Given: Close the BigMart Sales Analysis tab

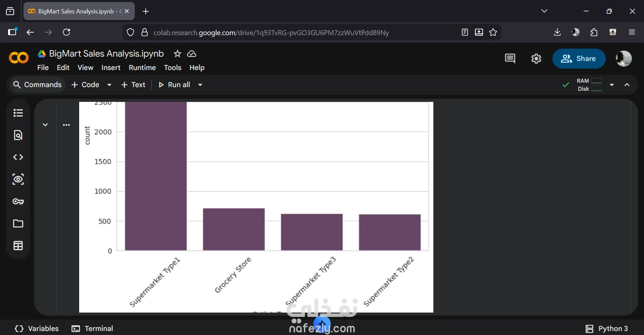Looking at the screenshot, I should click(127, 11).
